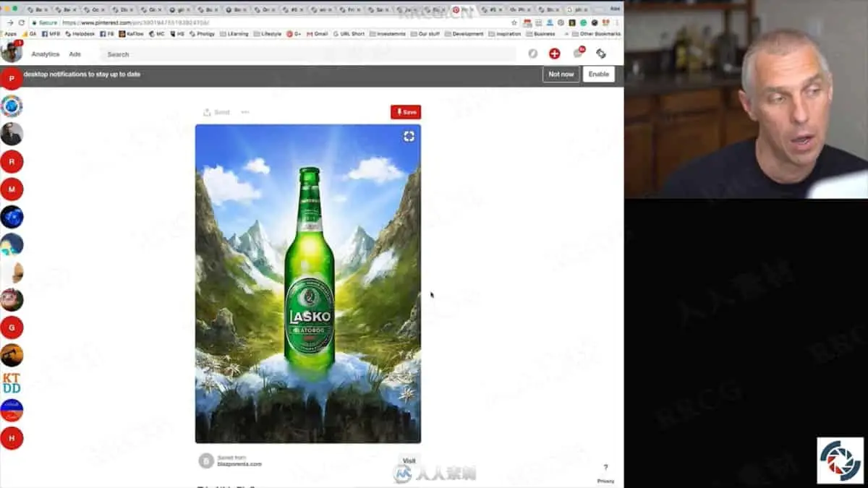The height and width of the screenshot is (488, 868).
Task: Click the red plus create pin icon
Action: [555, 53]
